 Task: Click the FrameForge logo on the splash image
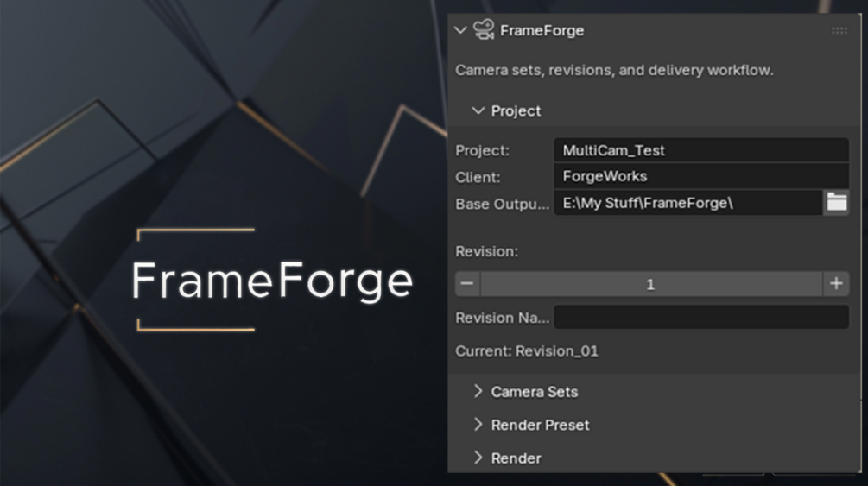click(x=272, y=281)
